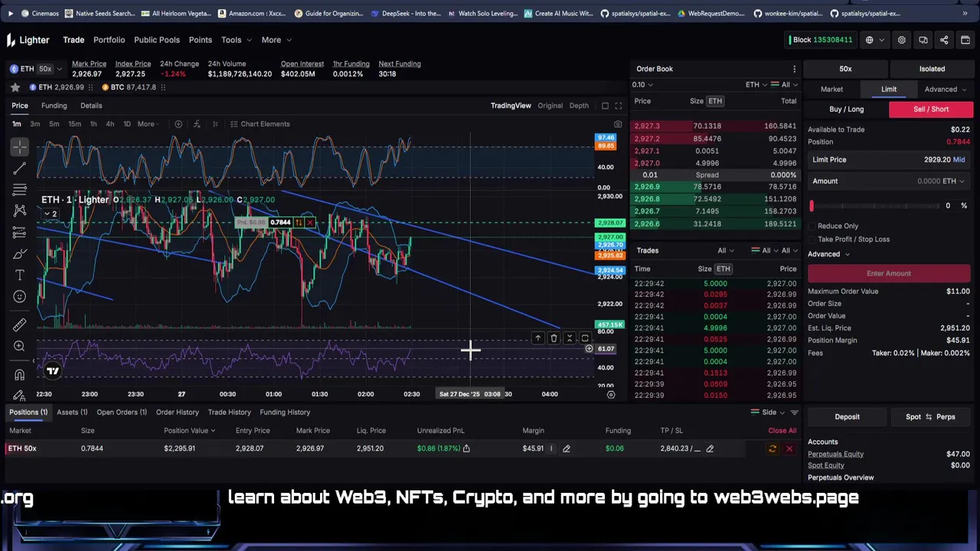Reverse ETH position orange icon
The width and height of the screenshot is (980, 551).
tap(773, 448)
